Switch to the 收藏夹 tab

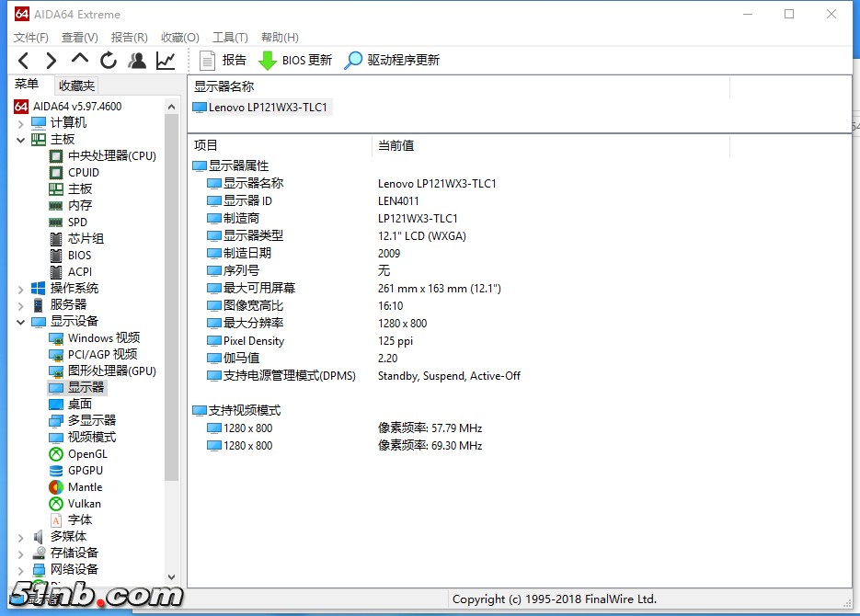tap(76, 86)
